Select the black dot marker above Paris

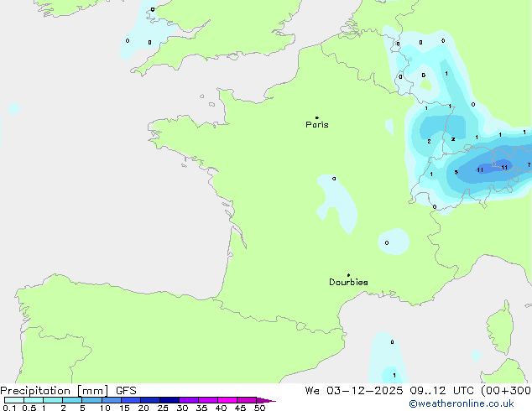point(317,117)
